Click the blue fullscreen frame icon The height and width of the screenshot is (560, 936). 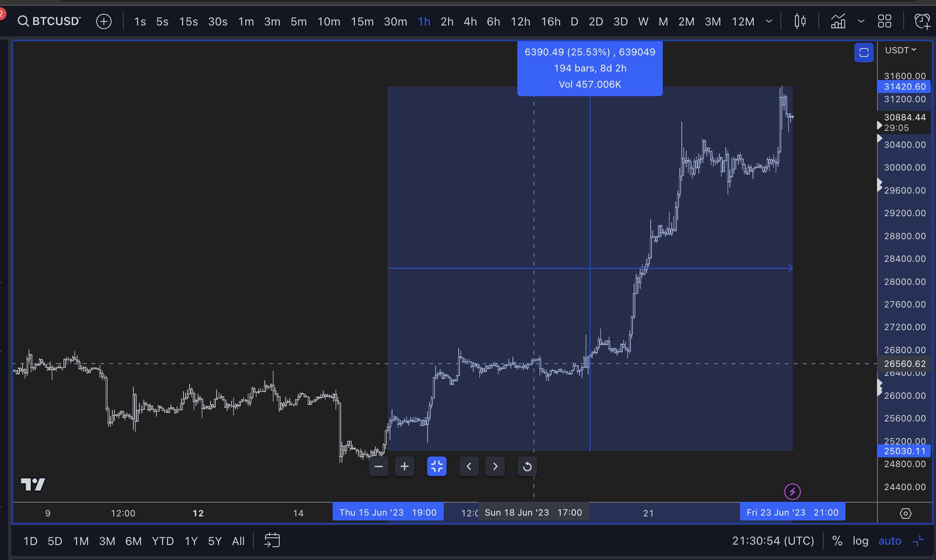point(864,53)
